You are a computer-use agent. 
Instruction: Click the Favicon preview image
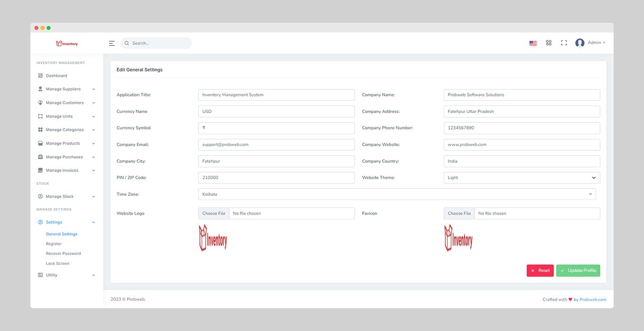point(458,238)
